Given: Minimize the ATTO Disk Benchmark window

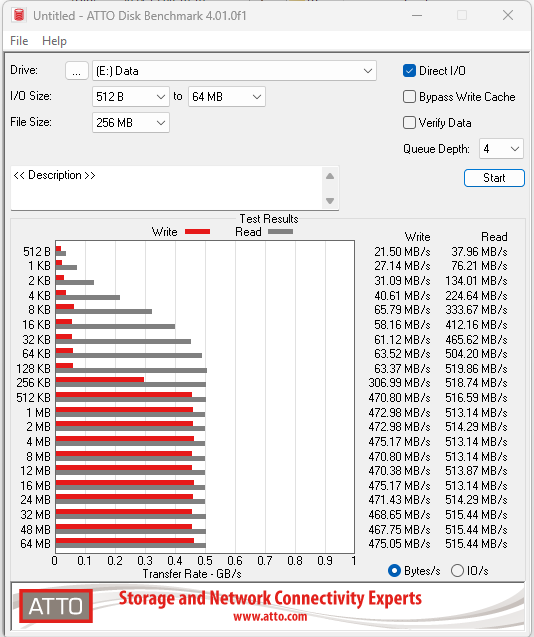Looking at the screenshot, I should click(417, 15).
